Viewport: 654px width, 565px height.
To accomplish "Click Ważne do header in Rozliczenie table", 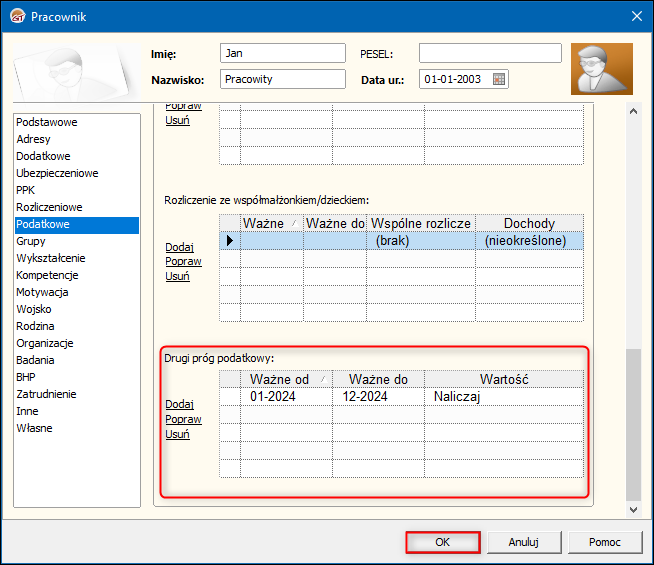I will [x=335, y=223].
